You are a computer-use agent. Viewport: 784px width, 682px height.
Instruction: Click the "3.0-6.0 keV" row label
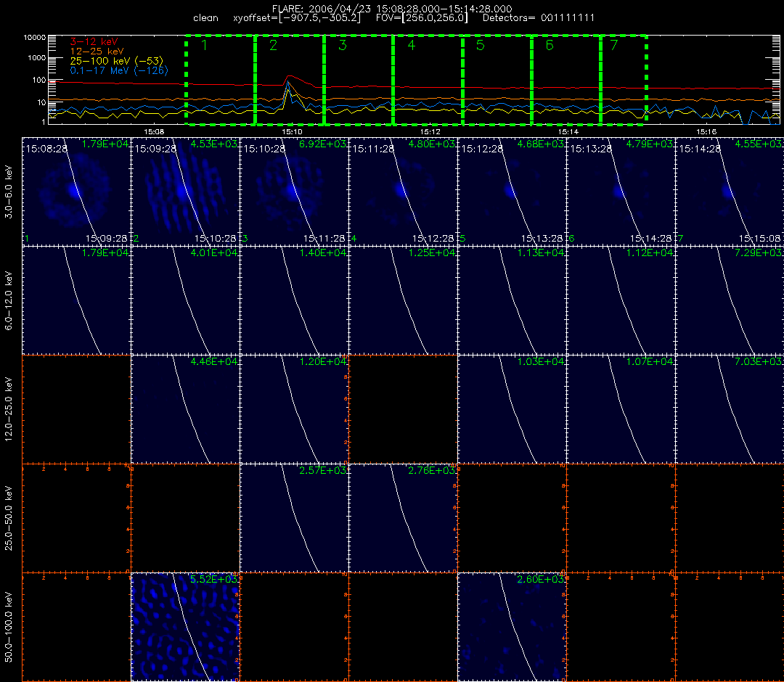(9, 192)
